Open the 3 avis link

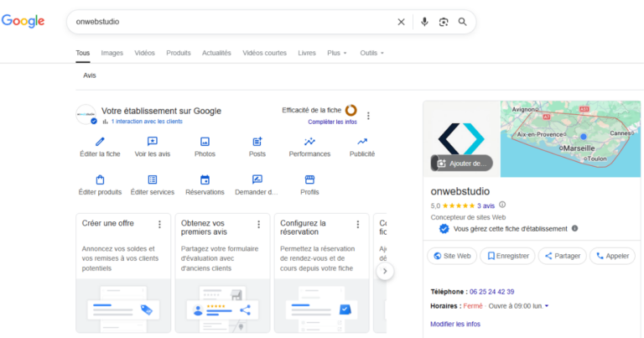(x=486, y=205)
